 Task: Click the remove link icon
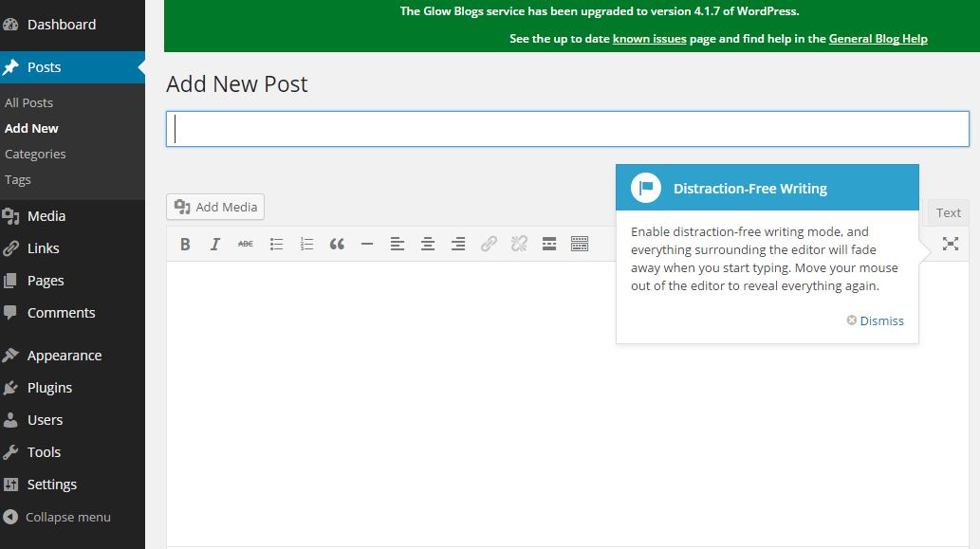519,245
